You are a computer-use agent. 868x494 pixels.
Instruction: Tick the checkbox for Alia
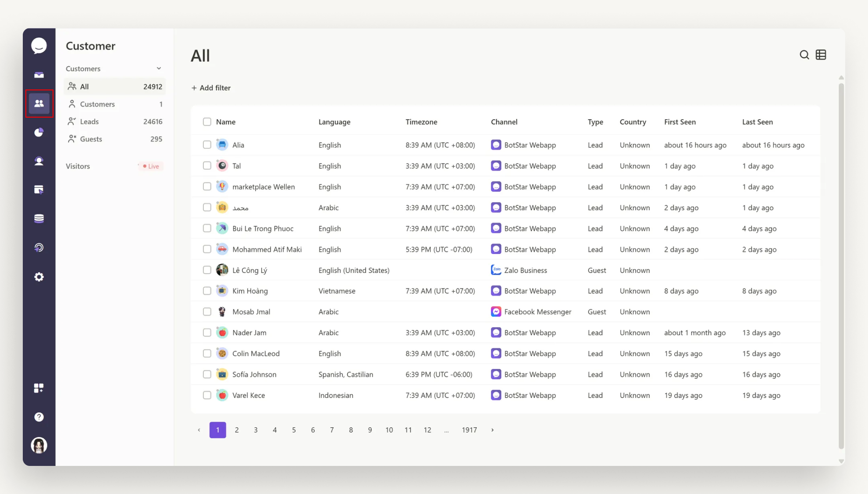click(207, 145)
